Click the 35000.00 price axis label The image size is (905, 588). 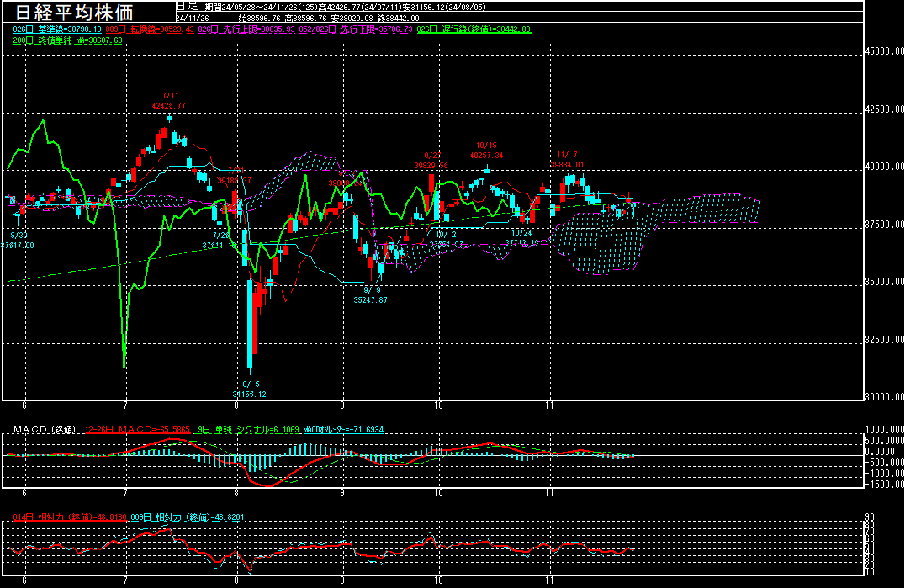pos(885,282)
